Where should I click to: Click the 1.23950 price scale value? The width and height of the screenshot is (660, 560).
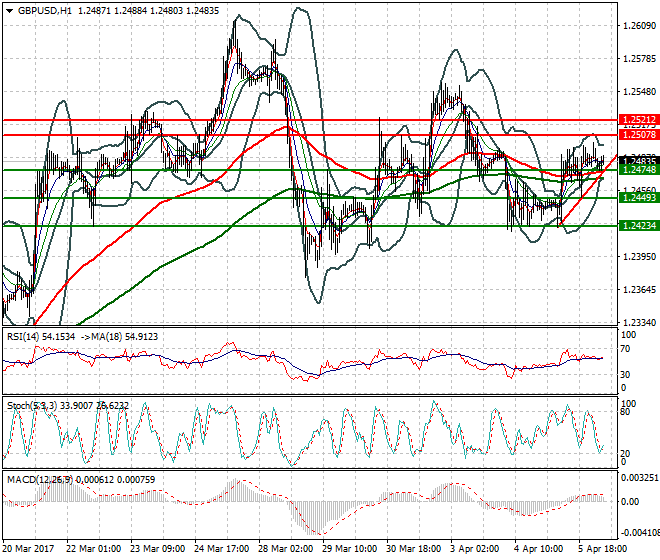click(639, 256)
